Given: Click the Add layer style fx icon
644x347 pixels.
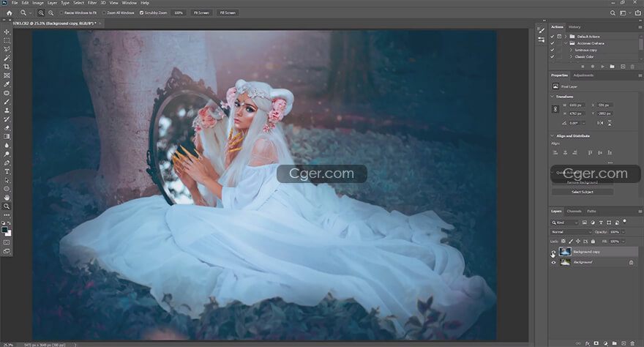Looking at the screenshot, I should tap(588, 343).
